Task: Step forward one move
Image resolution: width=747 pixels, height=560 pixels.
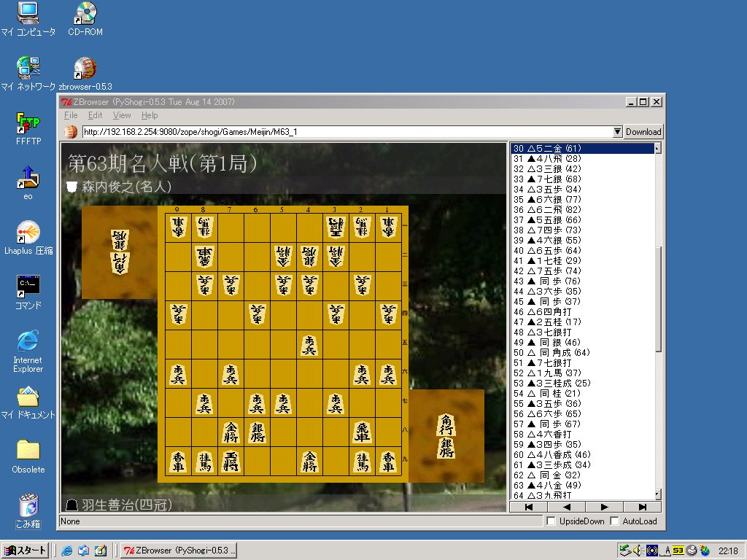Action: pos(604,507)
